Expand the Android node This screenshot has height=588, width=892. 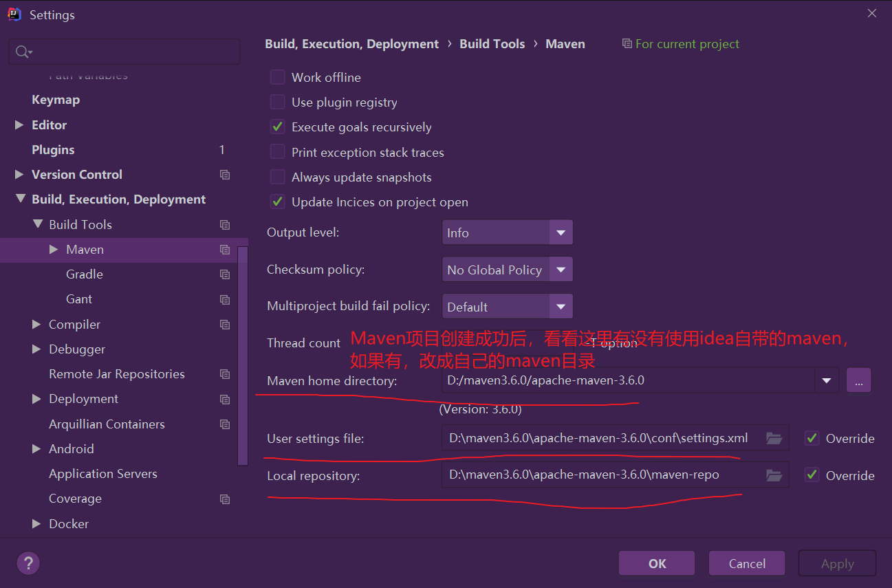37,448
